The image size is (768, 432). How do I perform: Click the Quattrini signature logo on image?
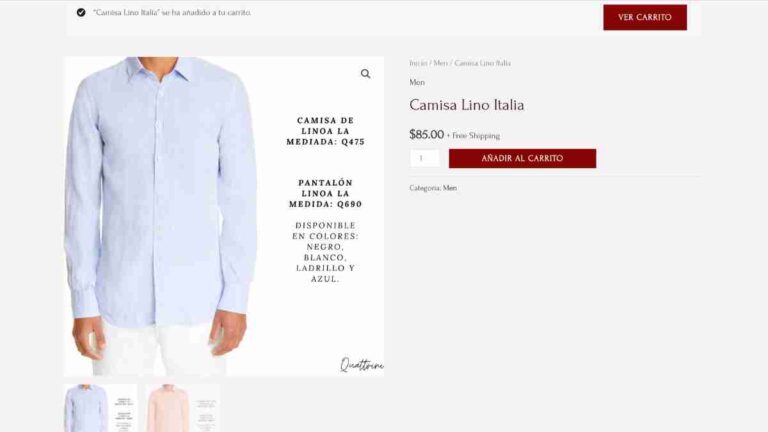click(x=361, y=364)
